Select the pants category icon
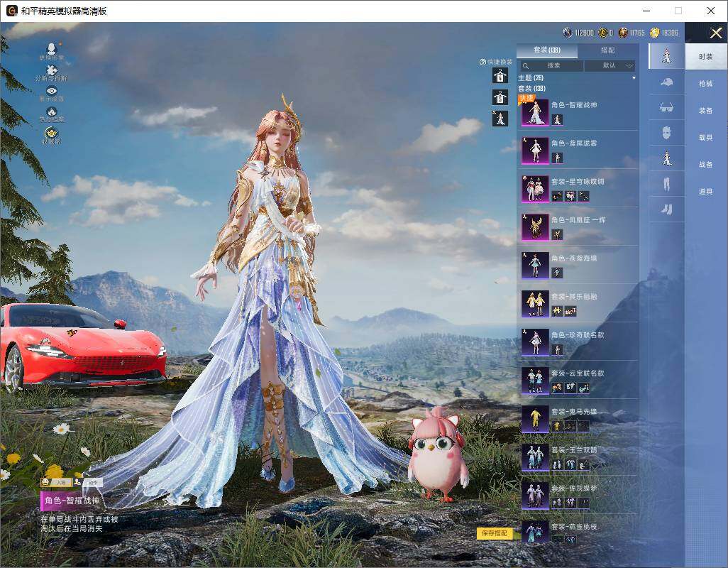The height and width of the screenshot is (568, 728). point(666,184)
